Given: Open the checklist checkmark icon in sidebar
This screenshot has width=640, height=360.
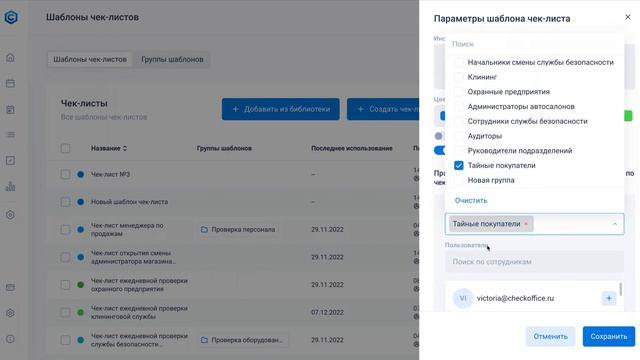Looking at the screenshot, I should [11, 160].
